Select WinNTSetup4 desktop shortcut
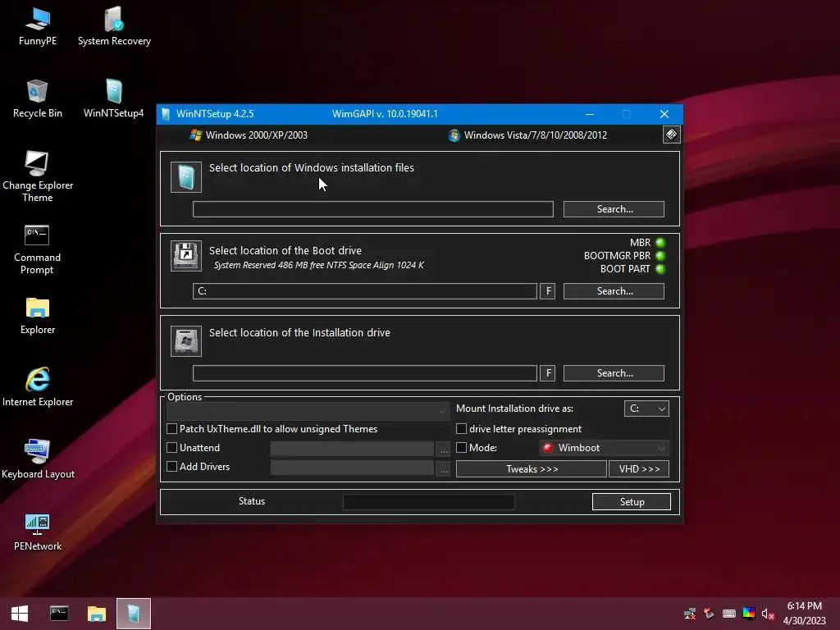The height and width of the screenshot is (630, 840). point(113,99)
